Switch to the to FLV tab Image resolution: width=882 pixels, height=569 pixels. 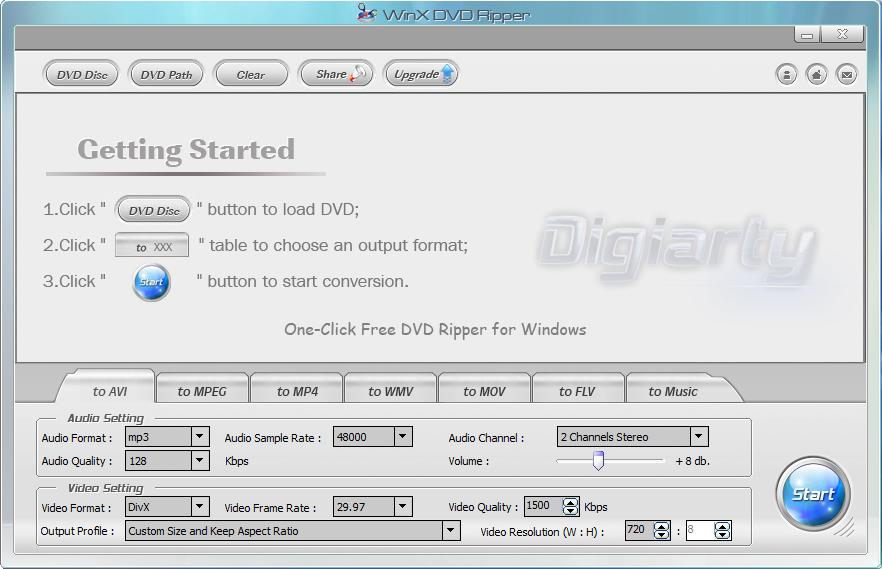[577, 391]
